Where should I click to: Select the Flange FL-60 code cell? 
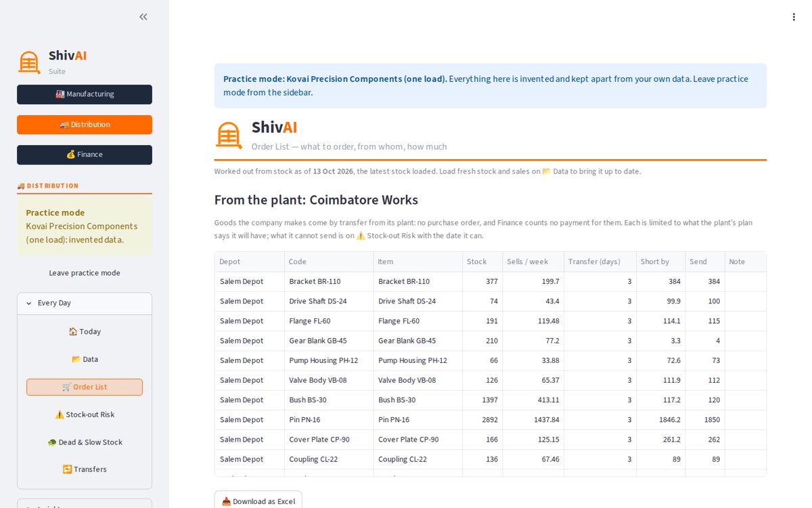point(329,321)
